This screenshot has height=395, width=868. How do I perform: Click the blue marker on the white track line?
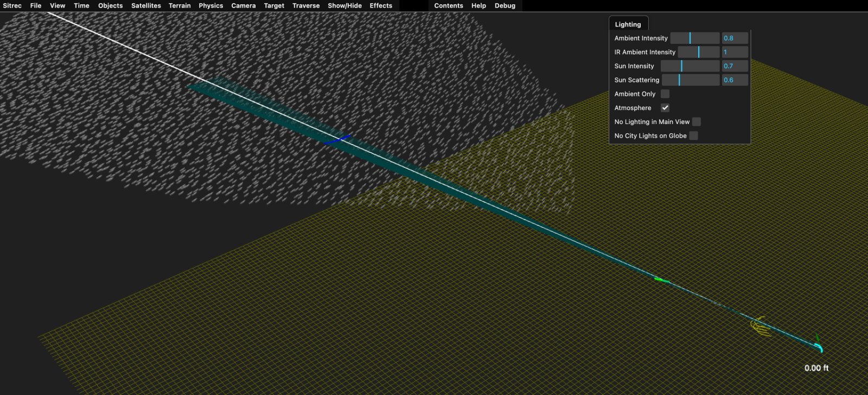pos(337,140)
